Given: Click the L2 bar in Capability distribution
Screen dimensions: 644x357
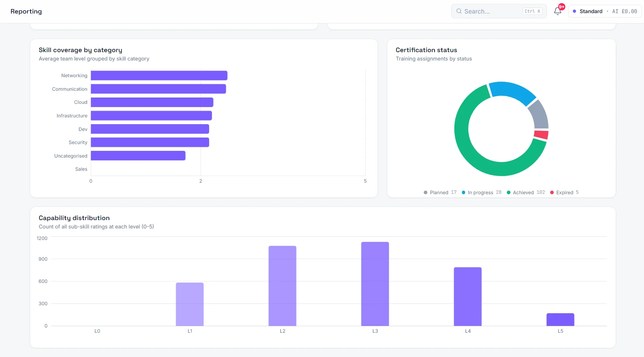Looking at the screenshot, I should pyautogui.click(x=282, y=286).
